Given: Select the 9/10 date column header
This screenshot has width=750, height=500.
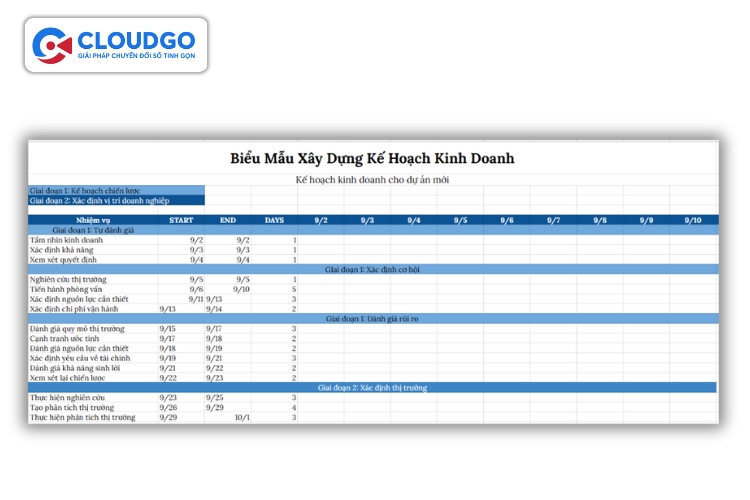Looking at the screenshot, I should (693, 219).
